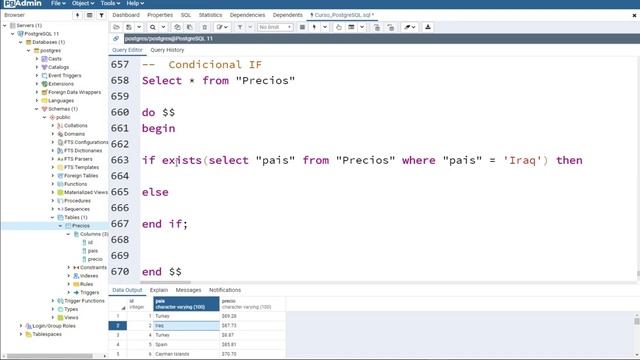Open the Query History tab
This screenshot has width=640, height=360.
point(167,50)
